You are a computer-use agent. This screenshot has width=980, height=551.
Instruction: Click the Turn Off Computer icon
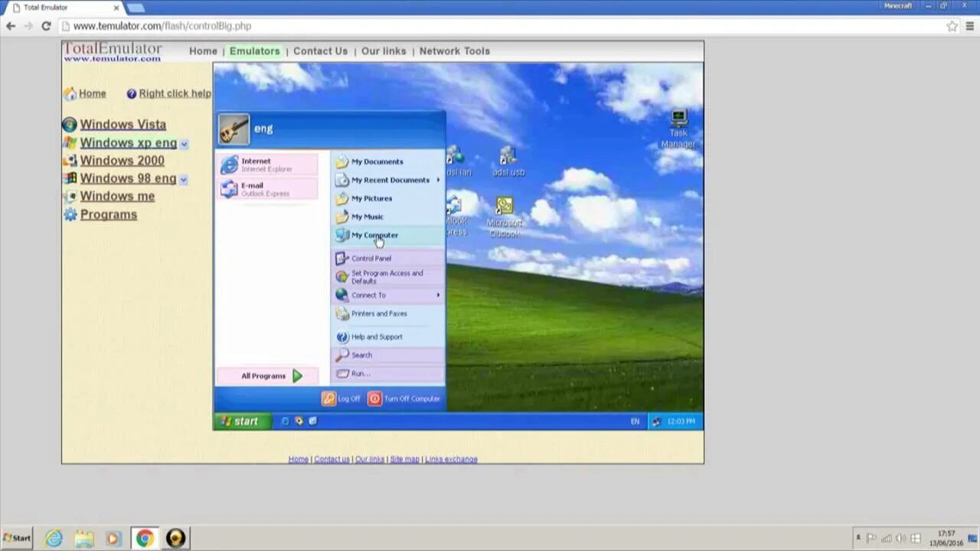tap(374, 398)
